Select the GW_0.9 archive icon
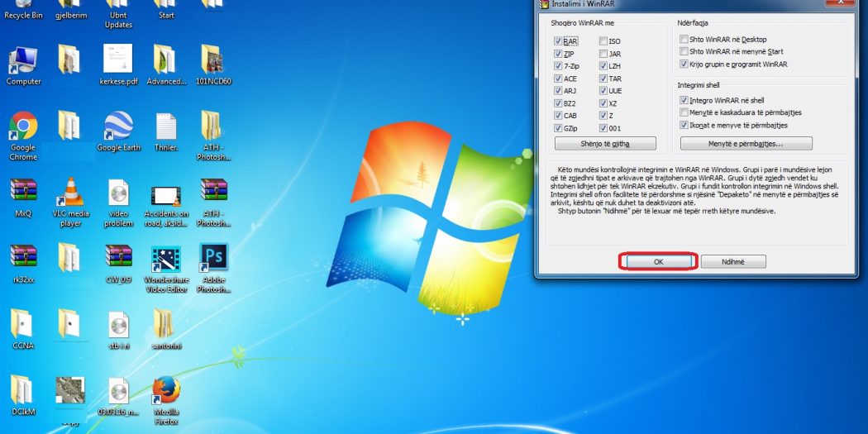 pyautogui.click(x=118, y=264)
